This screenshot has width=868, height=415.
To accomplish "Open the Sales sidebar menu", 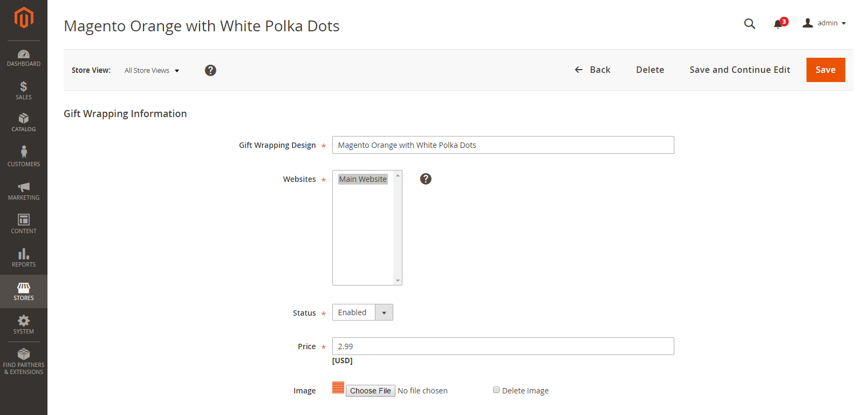I will (x=24, y=91).
